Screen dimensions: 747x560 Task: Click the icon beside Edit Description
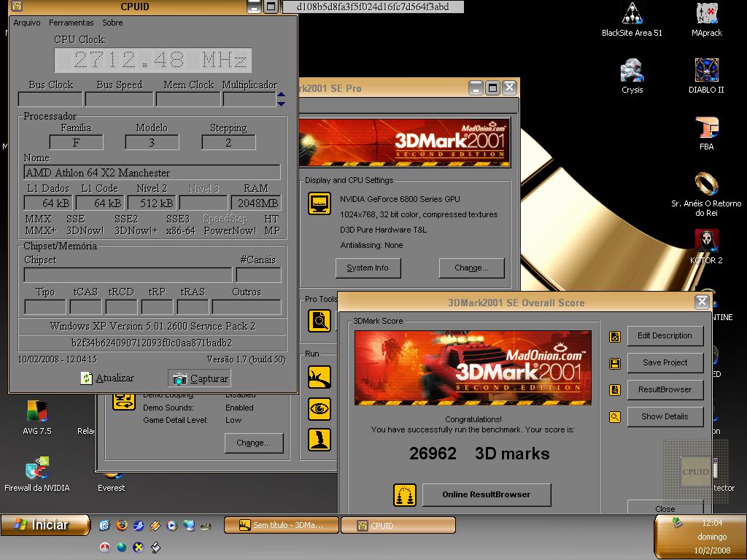click(615, 337)
